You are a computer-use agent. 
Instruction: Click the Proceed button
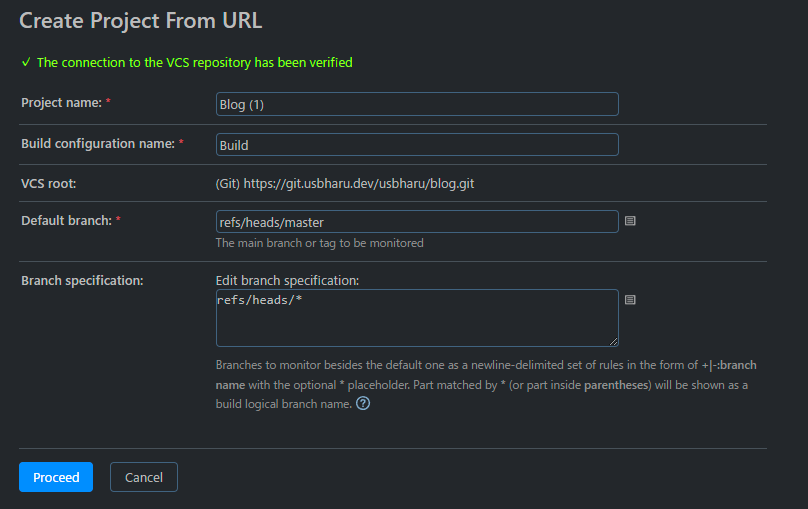point(56,477)
